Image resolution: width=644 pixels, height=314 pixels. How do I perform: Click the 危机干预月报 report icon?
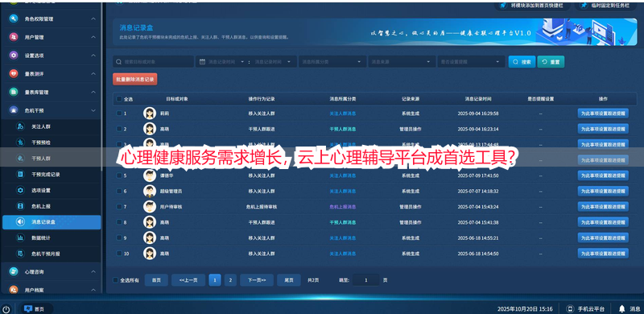point(20,254)
